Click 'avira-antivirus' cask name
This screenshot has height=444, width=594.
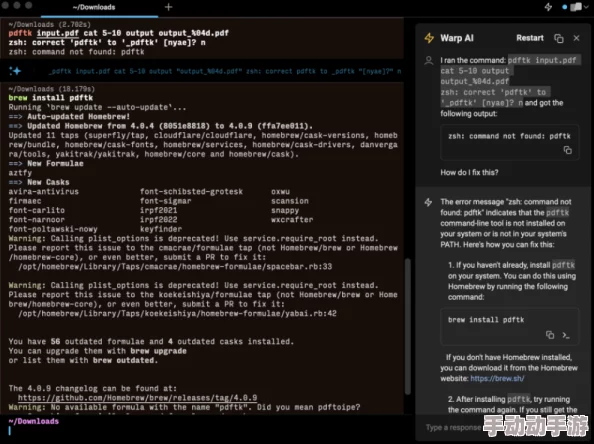coord(44,191)
